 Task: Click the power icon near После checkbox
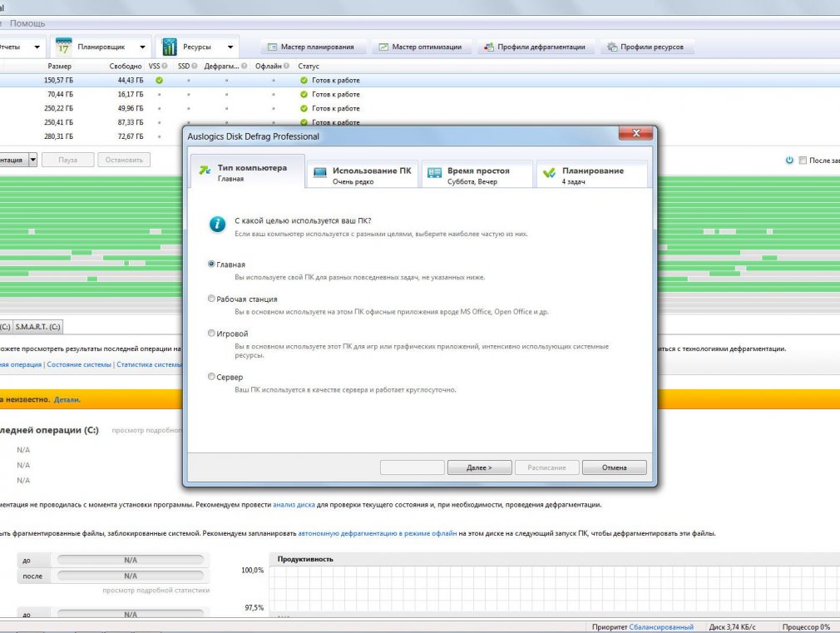pos(789,161)
